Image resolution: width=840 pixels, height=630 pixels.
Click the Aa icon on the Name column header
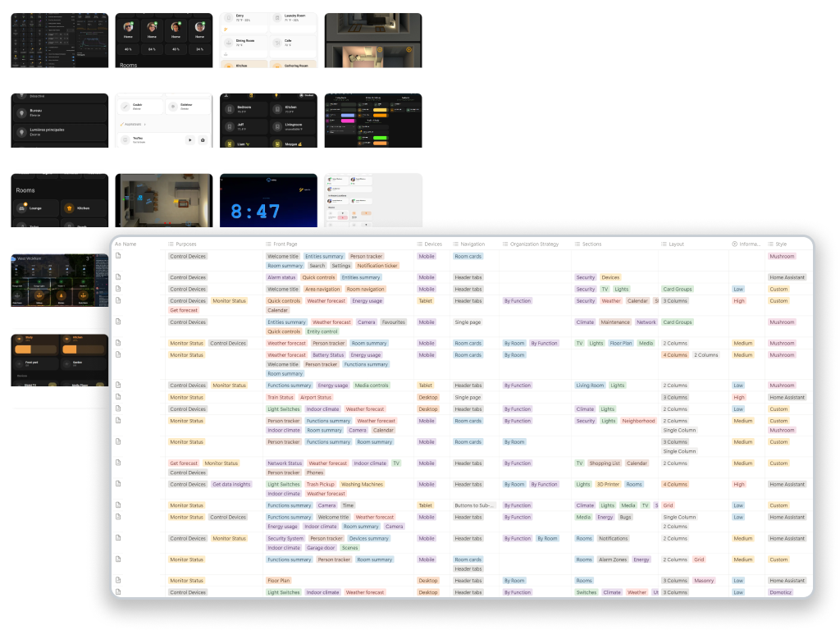pos(118,244)
